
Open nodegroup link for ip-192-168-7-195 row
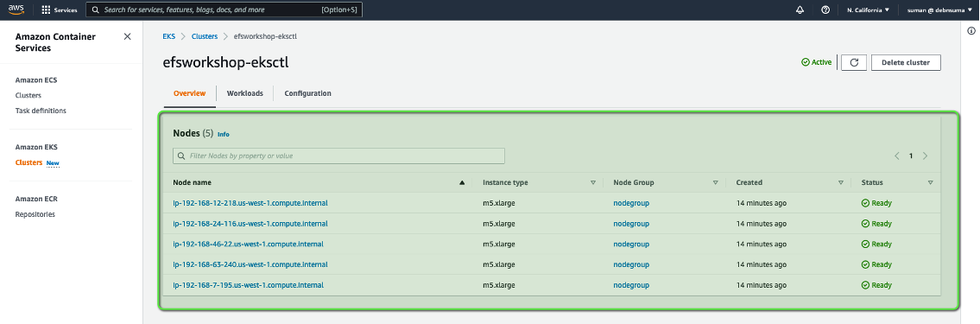[x=631, y=285]
